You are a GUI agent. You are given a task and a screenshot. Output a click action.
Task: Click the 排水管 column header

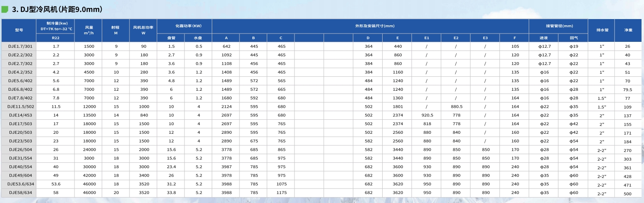[x=601, y=30]
